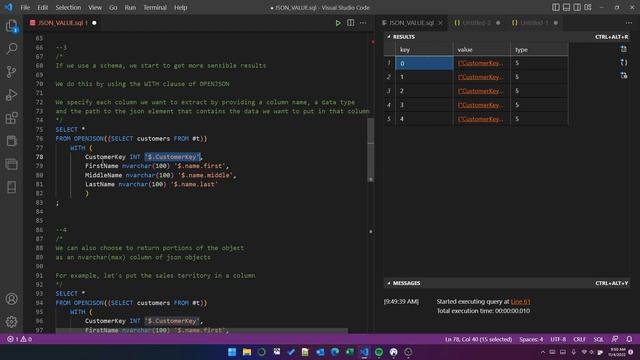
Task: Open the Terminal menu
Action: [155, 7]
